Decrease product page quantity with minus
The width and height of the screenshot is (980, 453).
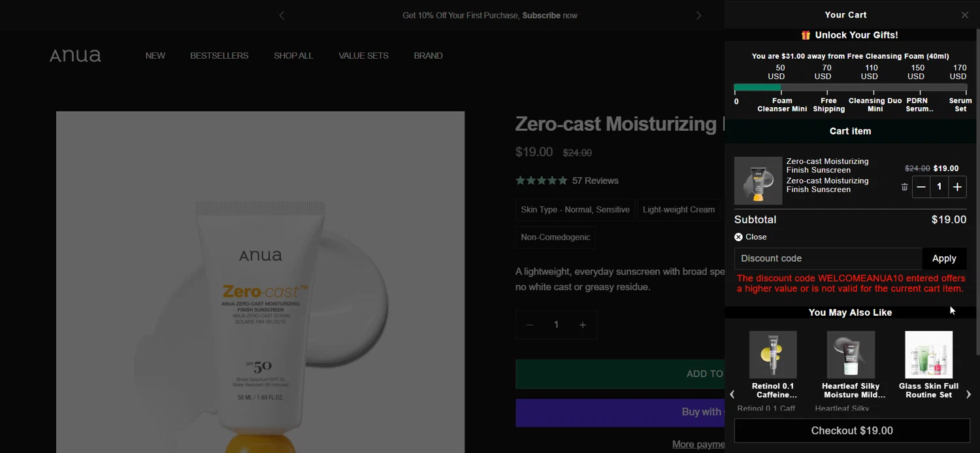530,325
